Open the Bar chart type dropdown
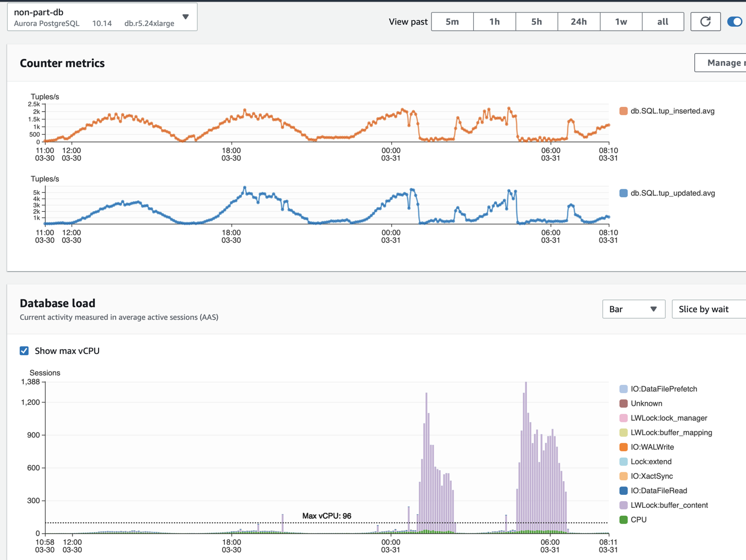 click(x=633, y=309)
